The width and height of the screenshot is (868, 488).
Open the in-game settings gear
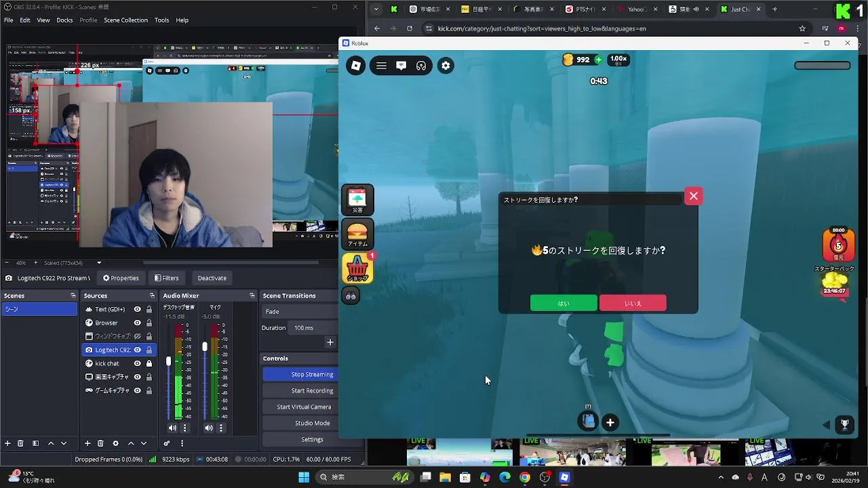click(446, 66)
